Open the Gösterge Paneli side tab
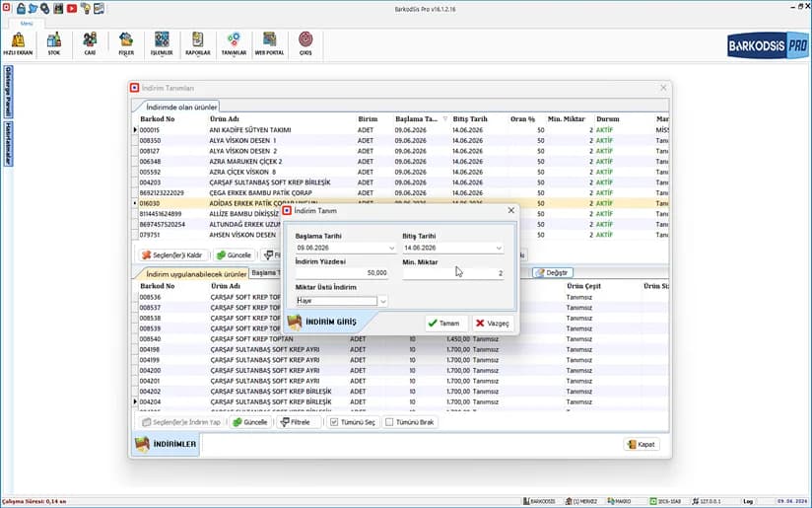812x508 pixels. tap(8, 92)
